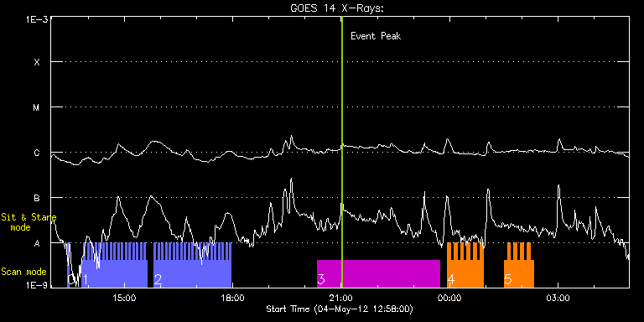Viewport: 644px width, 322px height.
Task: Click the 'GOES 14 X-Rays:' title
Action: pyautogui.click(x=337, y=8)
